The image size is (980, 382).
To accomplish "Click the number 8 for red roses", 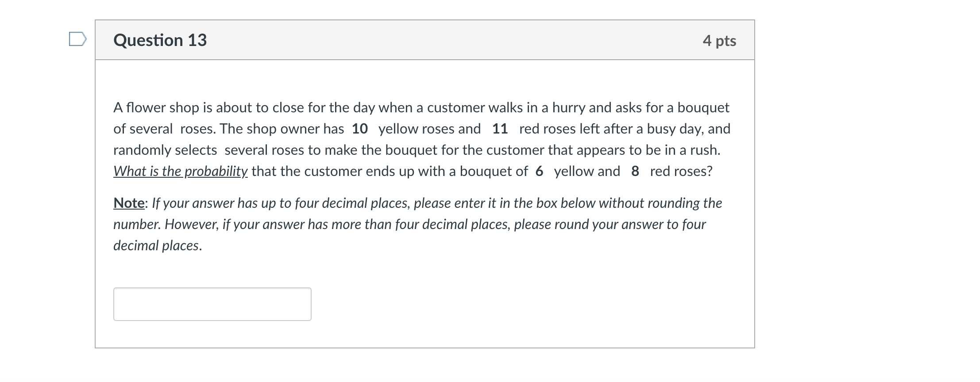I will point(634,172).
